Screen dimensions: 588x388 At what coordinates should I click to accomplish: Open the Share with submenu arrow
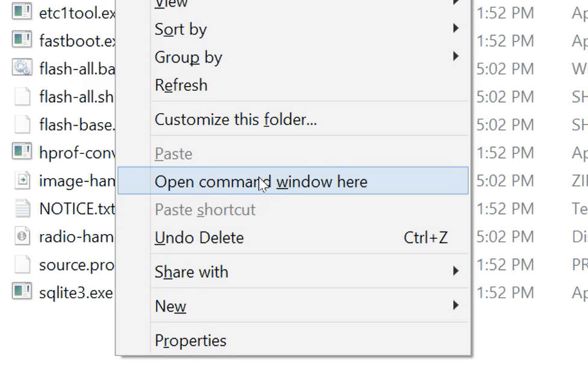point(456,271)
